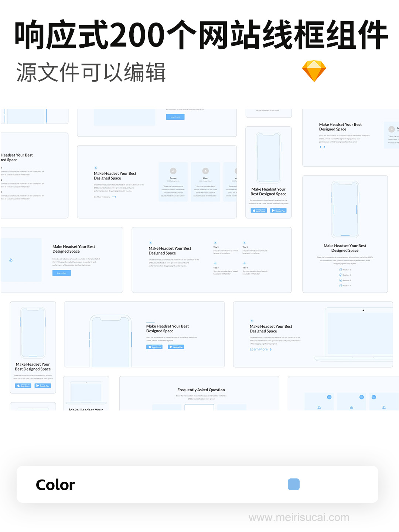This screenshot has height=532, width=399.
Task: Toggle the Feature 2 checkmark
Action: click(341, 275)
